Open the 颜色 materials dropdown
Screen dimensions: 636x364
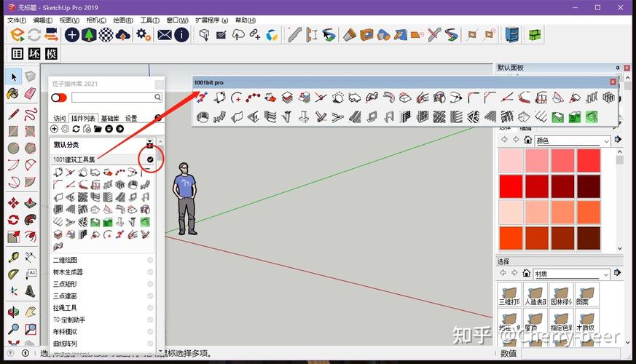coord(573,141)
